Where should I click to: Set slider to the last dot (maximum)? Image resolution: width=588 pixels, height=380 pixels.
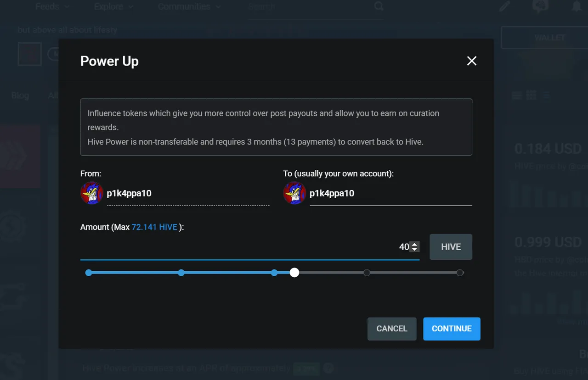460,273
